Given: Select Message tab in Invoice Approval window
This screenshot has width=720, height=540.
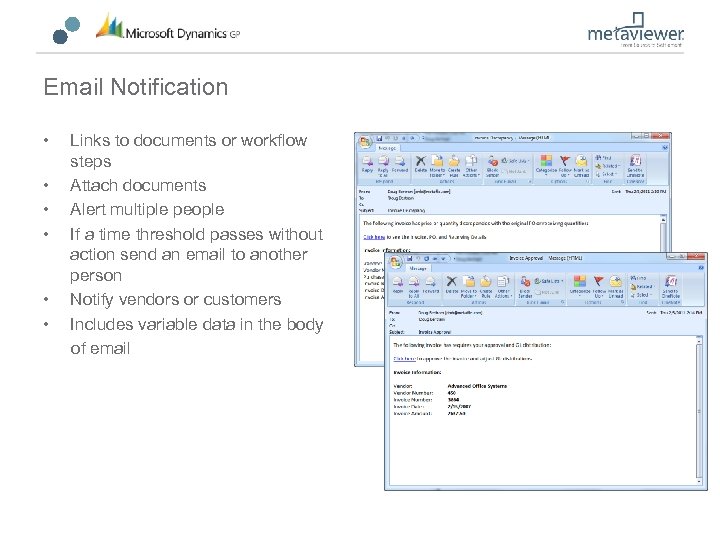Looking at the screenshot, I should (x=418, y=268).
